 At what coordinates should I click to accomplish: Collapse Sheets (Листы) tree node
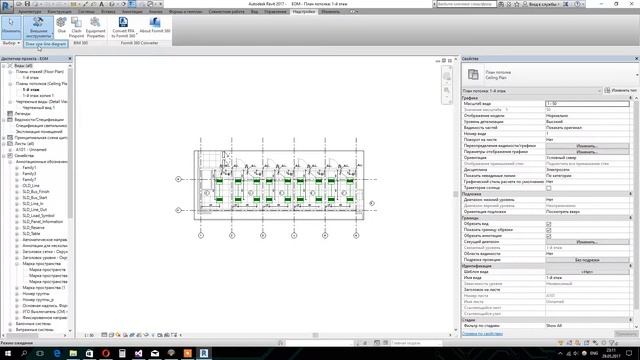point(4,144)
